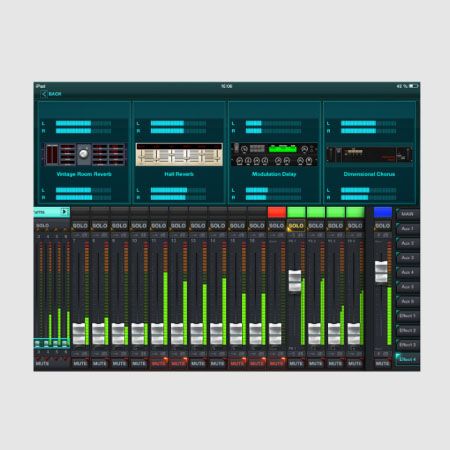Switch to the Aux 4 tab
450x450 pixels.
(408, 272)
